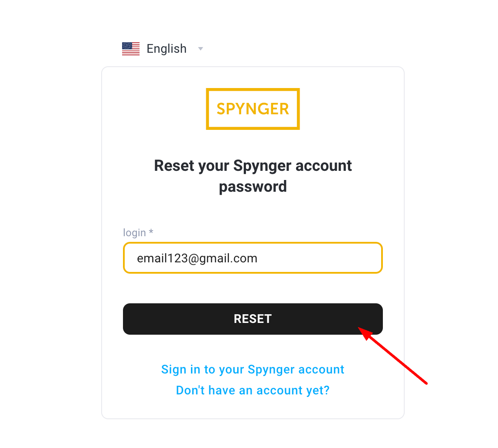The image size is (498, 448).
Task: Open Sign in to your Spynger account
Action: (253, 370)
